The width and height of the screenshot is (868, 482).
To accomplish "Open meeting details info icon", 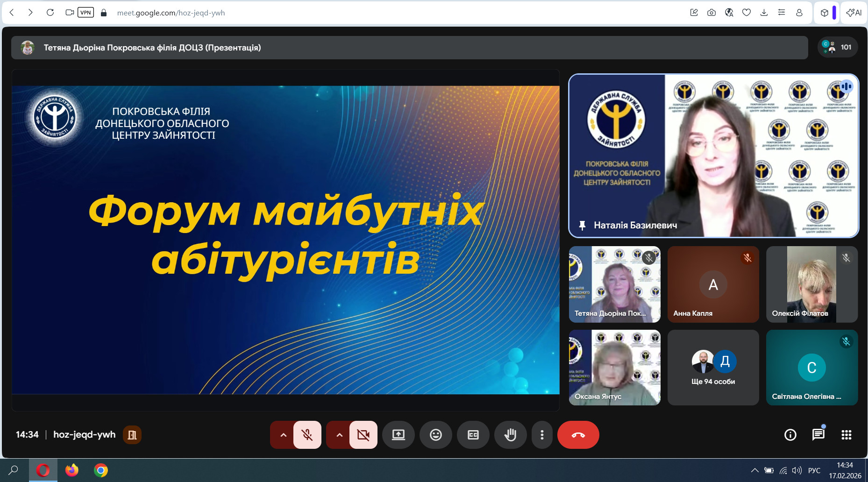I will [790, 435].
